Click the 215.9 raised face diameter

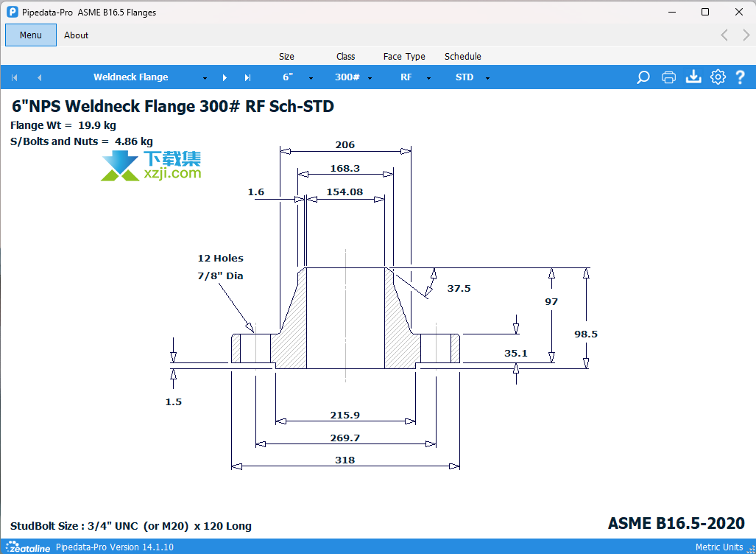345,415
